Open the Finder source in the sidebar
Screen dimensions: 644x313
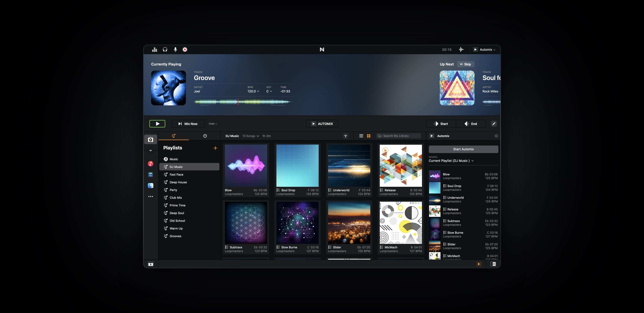[150, 186]
